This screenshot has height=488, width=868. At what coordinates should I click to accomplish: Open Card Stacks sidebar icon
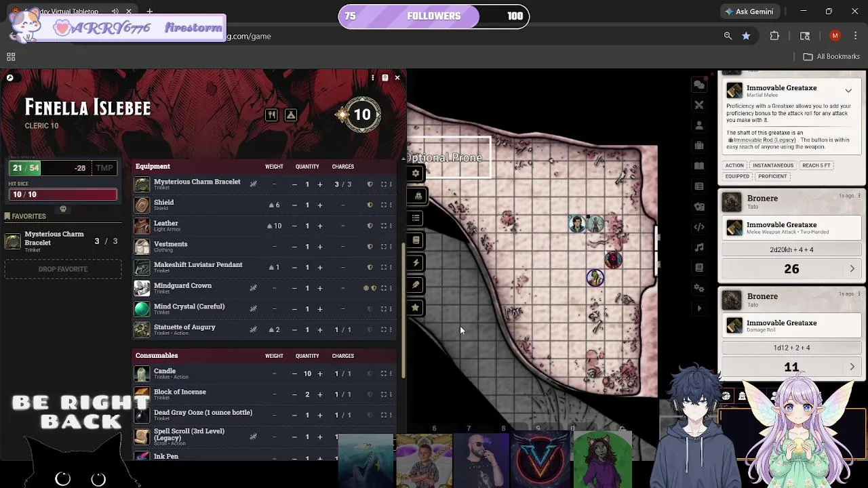tap(699, 207)
